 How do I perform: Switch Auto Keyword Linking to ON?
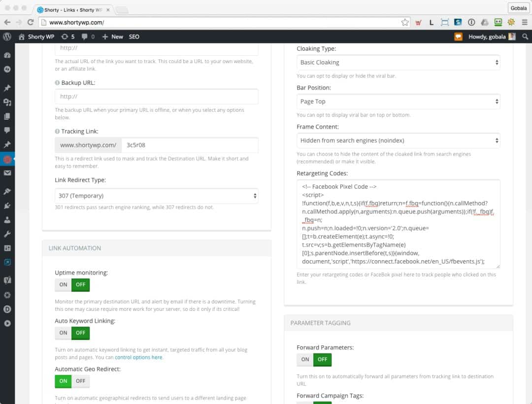pos(64,333)
